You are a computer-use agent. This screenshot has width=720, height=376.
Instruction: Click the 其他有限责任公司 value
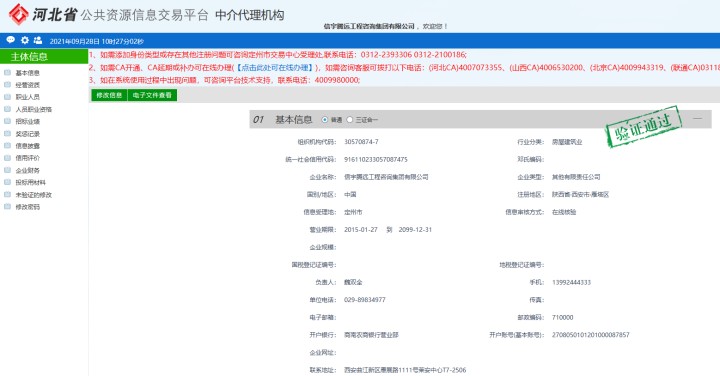pos(576,177)
